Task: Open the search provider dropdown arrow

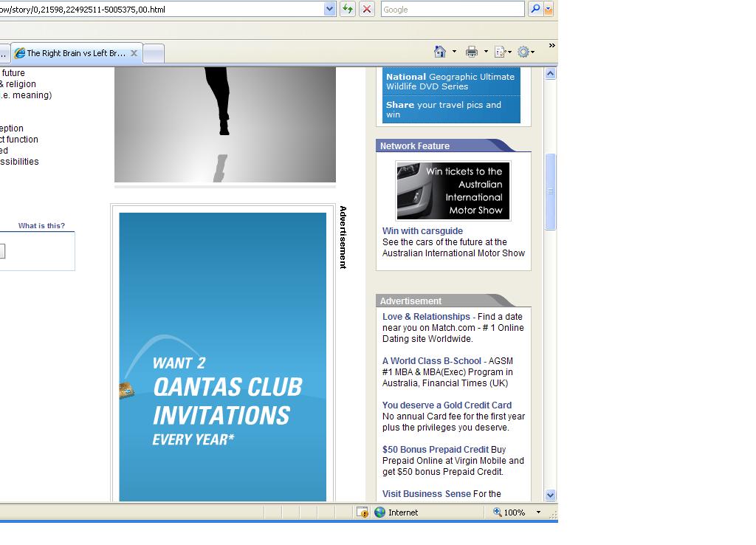Action: coord(549,9)
